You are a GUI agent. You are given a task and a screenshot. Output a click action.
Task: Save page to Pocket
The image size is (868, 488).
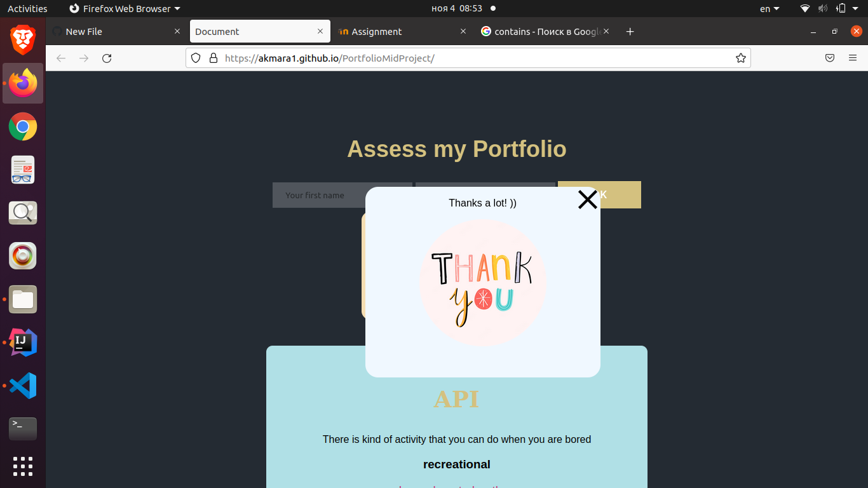829,58
